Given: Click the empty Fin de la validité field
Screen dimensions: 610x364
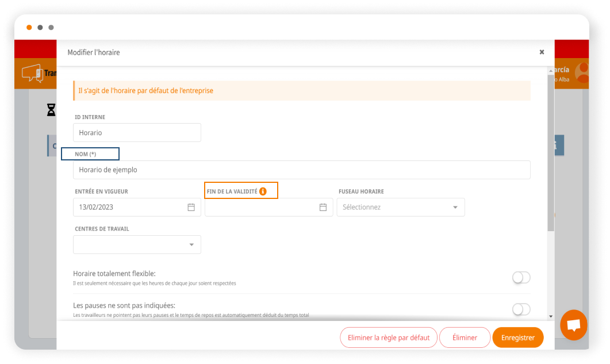Looking at the screenshot, I should (x=262, y=207).
